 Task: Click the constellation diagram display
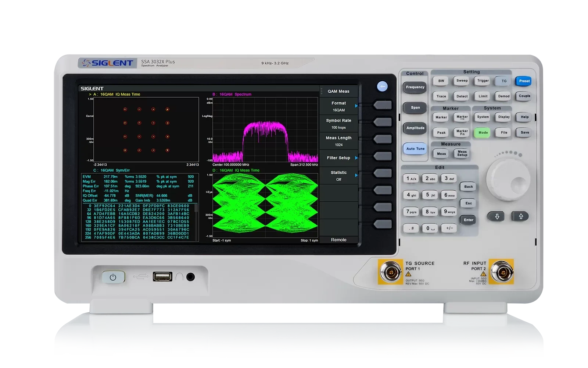(x=146, y=130)
